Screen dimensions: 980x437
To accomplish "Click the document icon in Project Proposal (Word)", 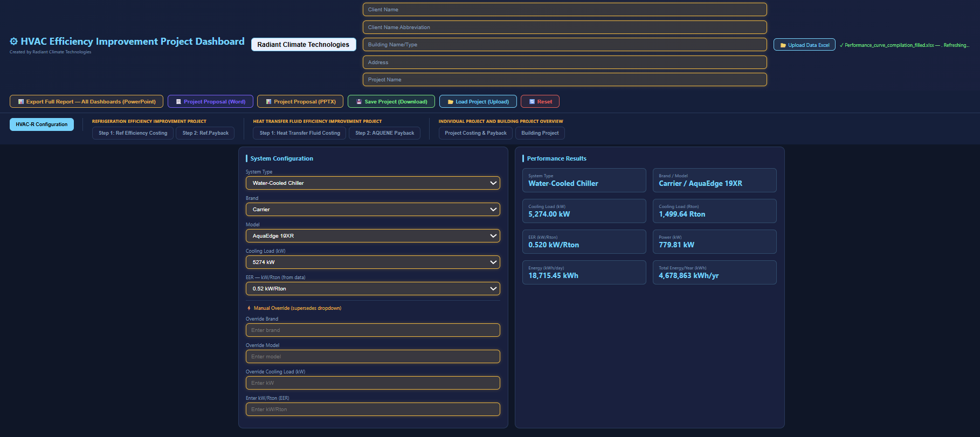I will coord(178,102).
